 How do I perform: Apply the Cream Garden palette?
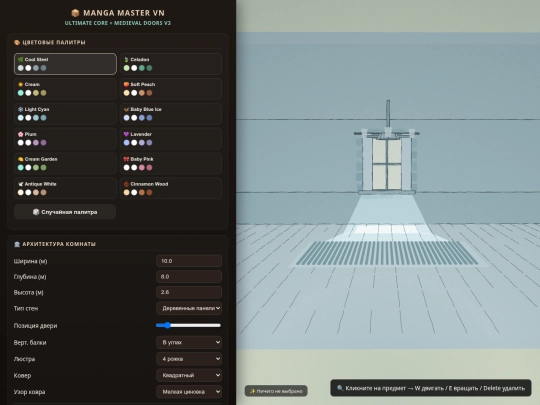point(65,164)
